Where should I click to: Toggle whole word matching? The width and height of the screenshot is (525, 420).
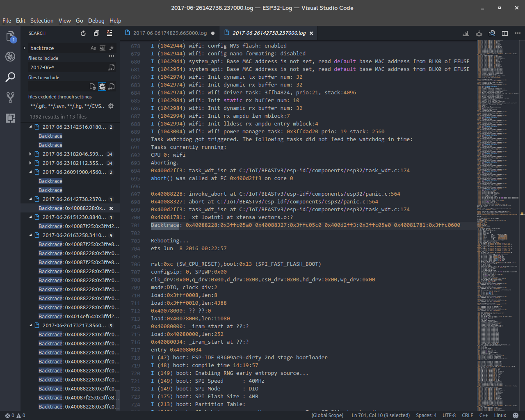click(102, 48)
